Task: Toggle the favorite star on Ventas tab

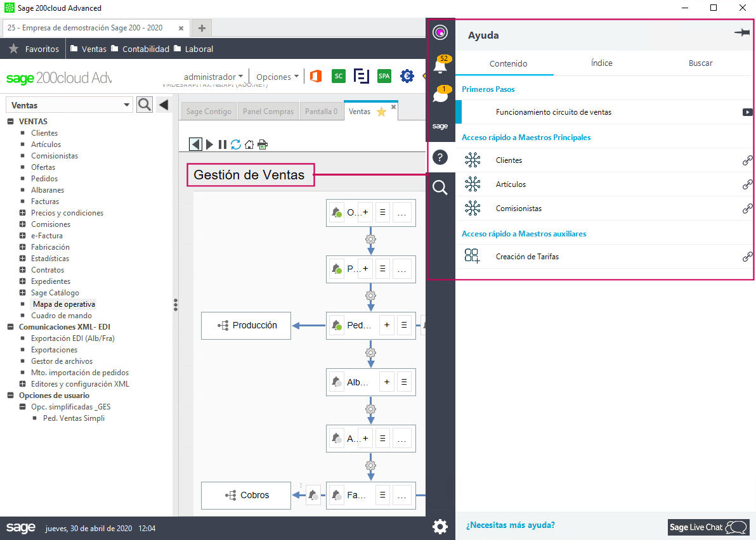Action: pos(381,112)
